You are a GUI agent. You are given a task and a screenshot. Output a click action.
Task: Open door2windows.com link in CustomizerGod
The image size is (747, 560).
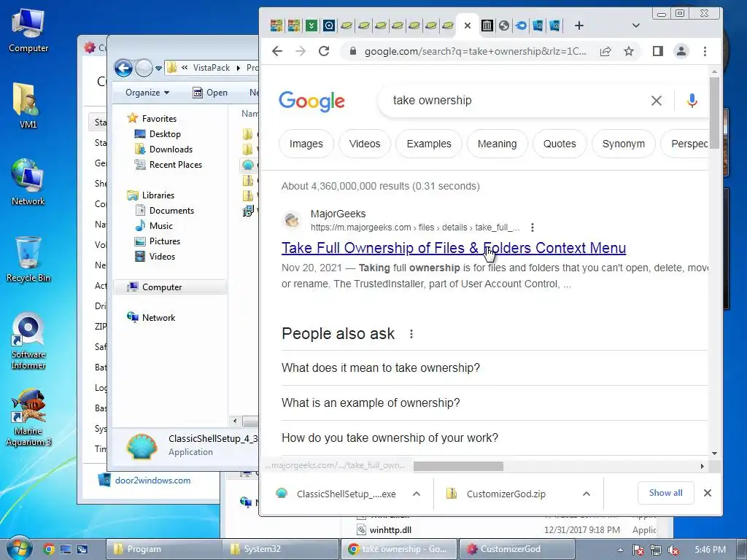point(152,481)
